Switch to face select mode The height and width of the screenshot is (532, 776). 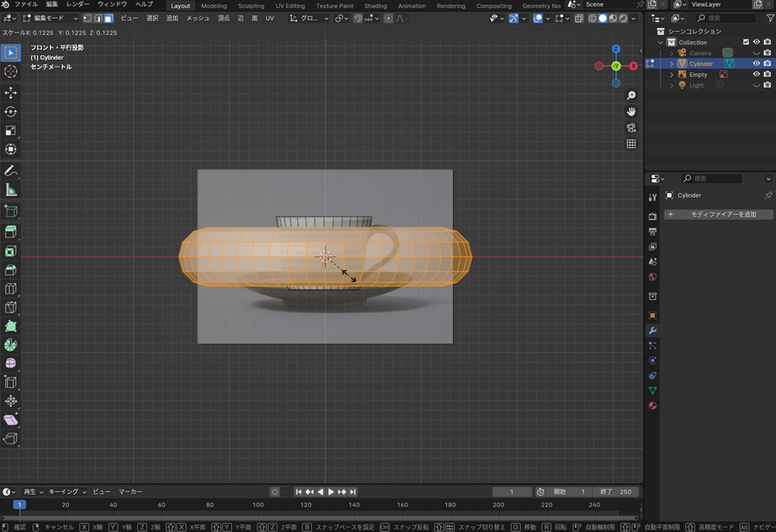tap(109, 18)
